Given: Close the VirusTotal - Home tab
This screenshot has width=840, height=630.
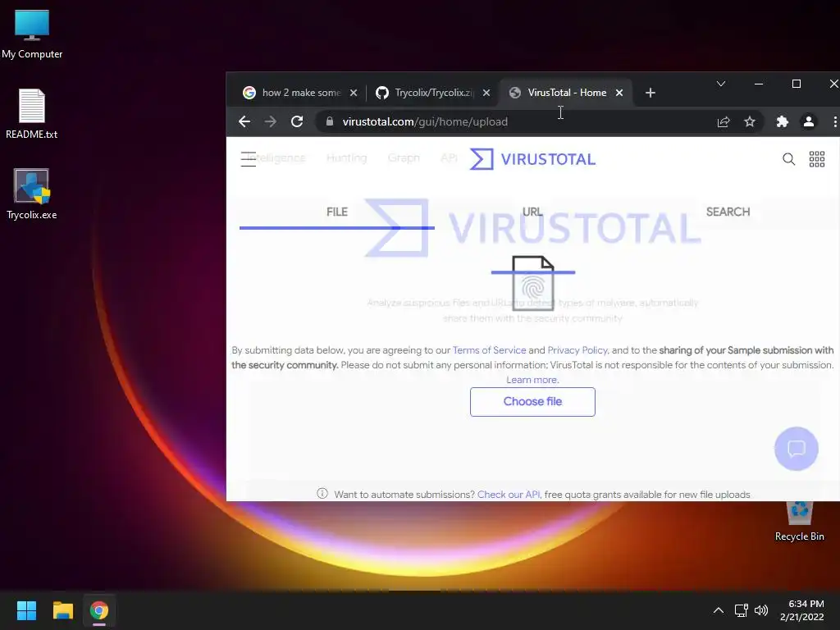Looking at the screenshot, I should 619,93.
